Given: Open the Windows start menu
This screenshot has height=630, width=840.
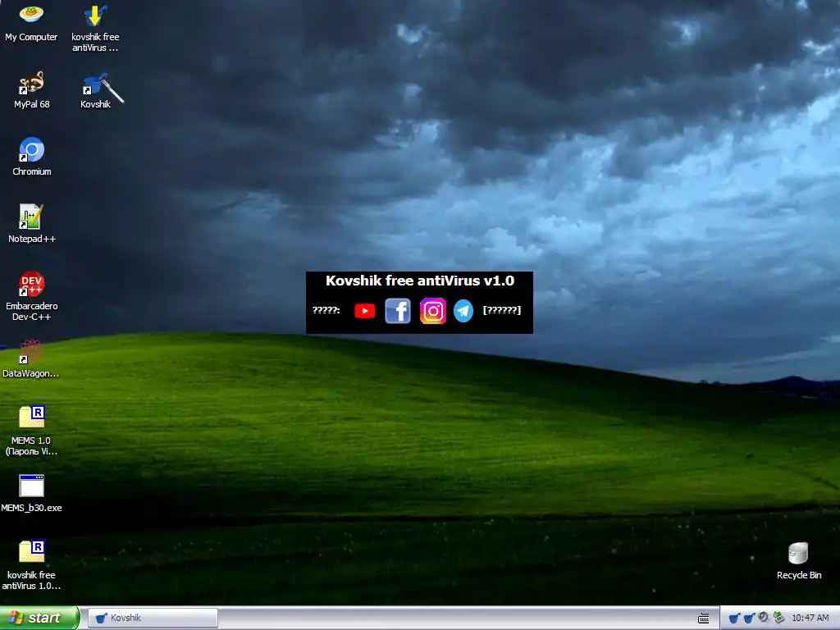Looking at the screenshot, I should pyautogui.click(x=39, y=618).
